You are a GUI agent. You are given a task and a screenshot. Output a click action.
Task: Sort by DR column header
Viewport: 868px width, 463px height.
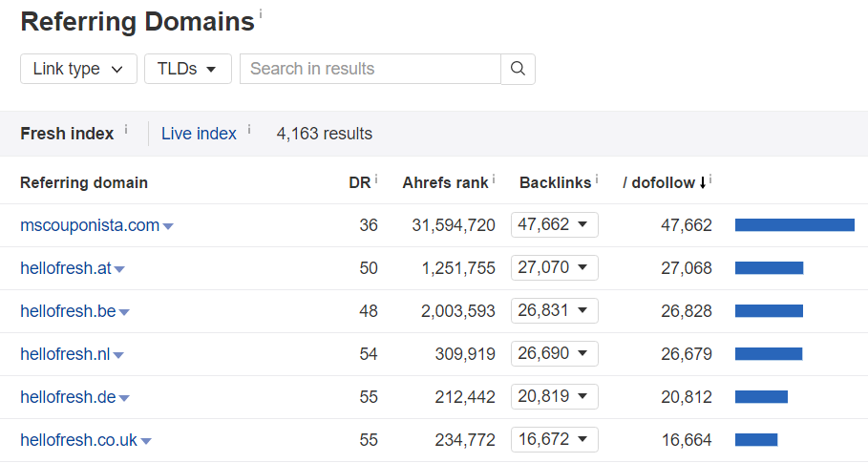(x=359, y=182)
